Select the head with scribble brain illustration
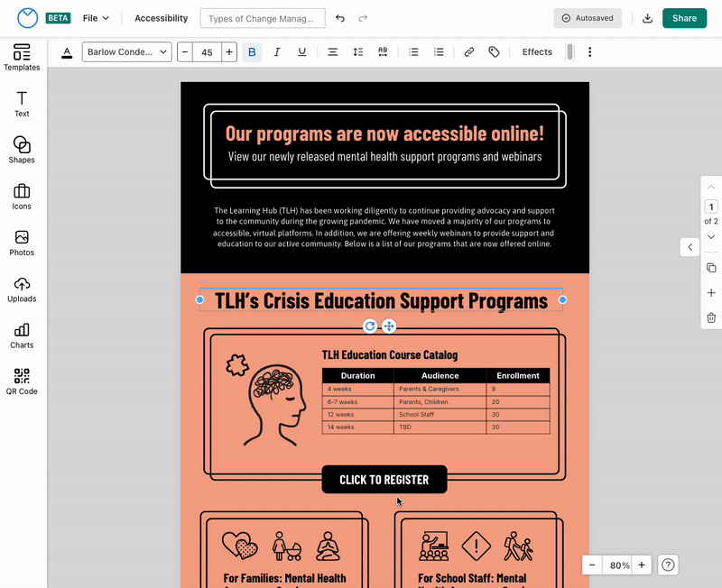Screen dimensions: 722x588 pos(275,405)
